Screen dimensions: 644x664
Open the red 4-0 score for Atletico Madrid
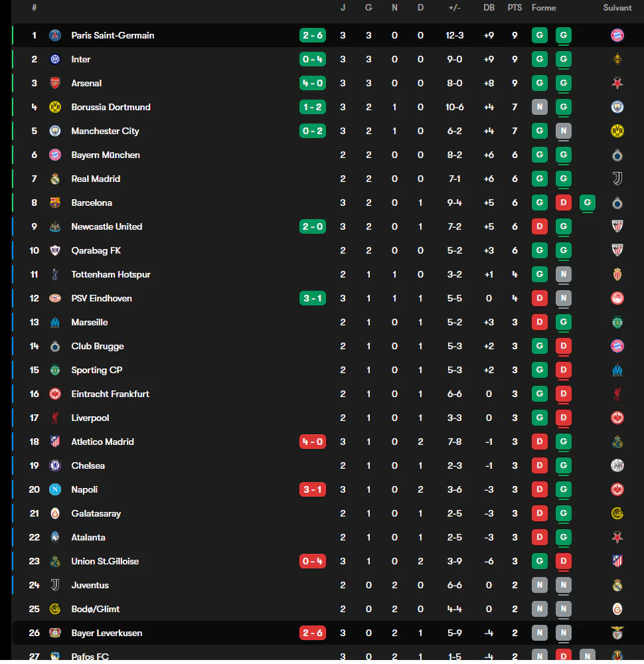point(313,442)
